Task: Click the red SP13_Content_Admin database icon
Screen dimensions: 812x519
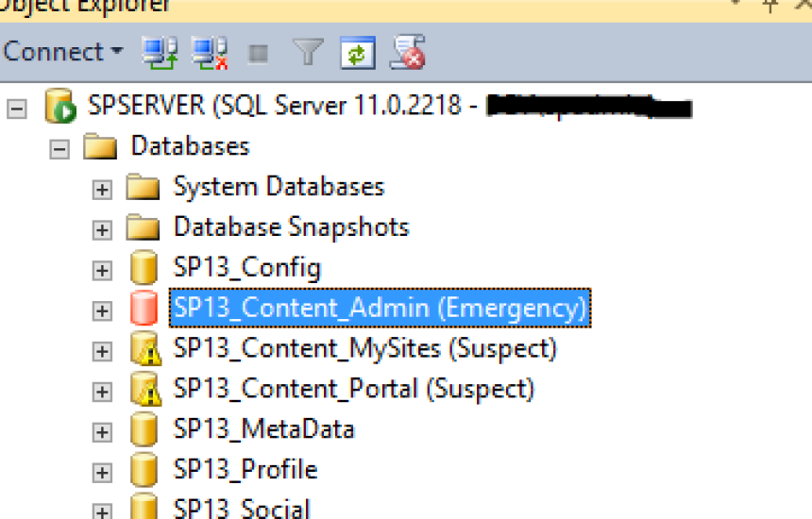Action: point(144,309)
